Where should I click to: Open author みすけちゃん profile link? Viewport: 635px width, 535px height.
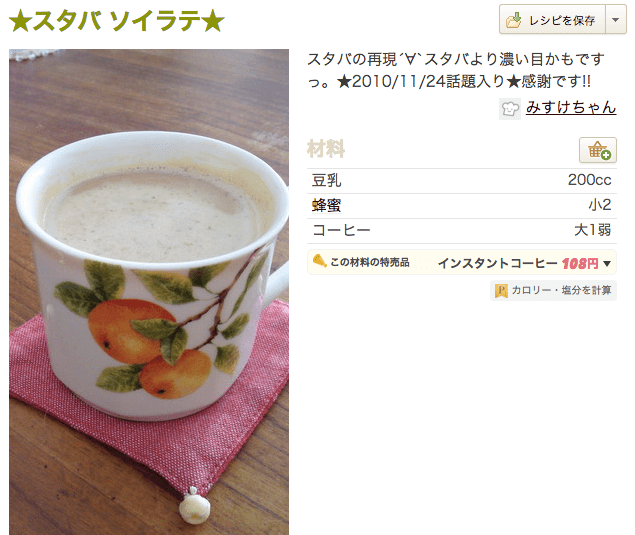pos(571,107)
